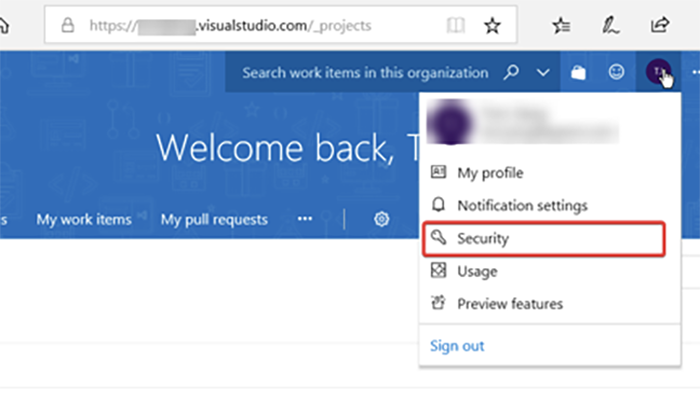Image resolution: width=700 pixels, height=403 pixels.
Task: Choose Usage from the user menu
Action: coord(477,271)
